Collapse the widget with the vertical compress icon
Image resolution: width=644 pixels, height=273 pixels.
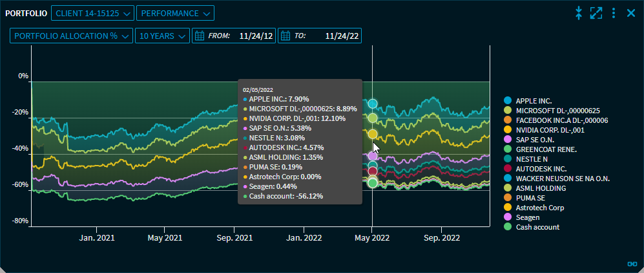click(x=579, y=13)
